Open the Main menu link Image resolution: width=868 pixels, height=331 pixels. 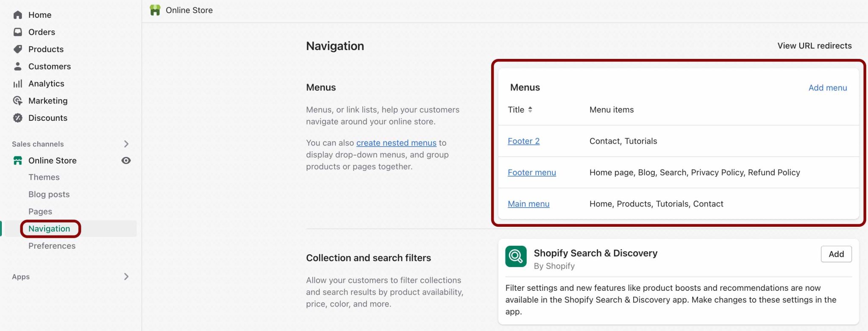529,204
